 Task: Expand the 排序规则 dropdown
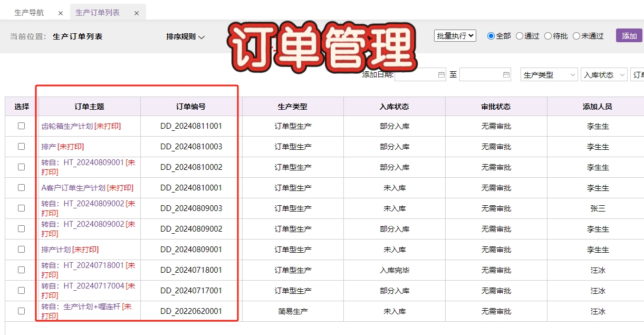[185, 36]
